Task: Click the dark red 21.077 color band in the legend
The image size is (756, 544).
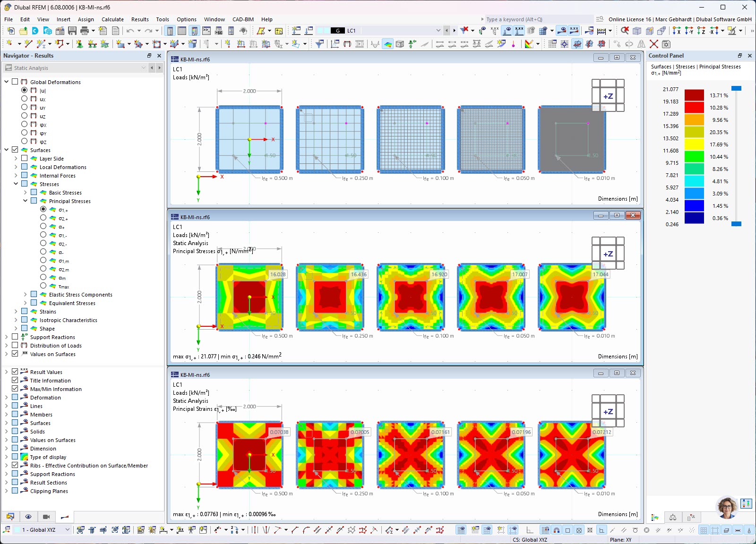Action: [695, 95]
